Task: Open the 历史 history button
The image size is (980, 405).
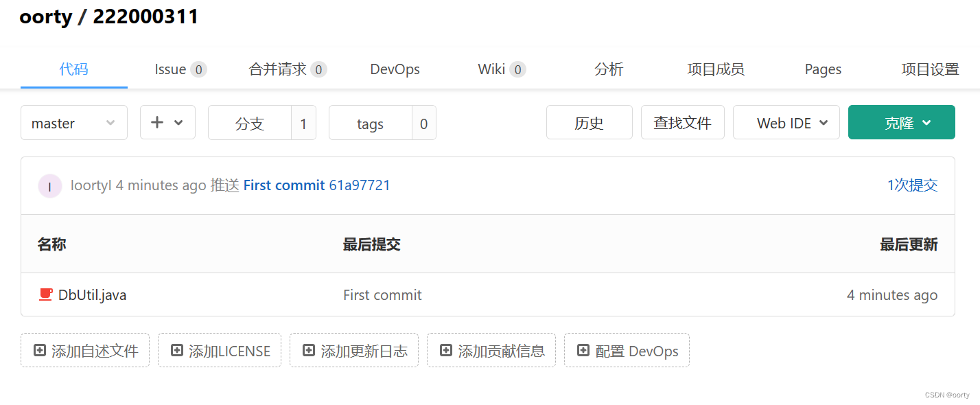Action: click(x=589, y=123)
